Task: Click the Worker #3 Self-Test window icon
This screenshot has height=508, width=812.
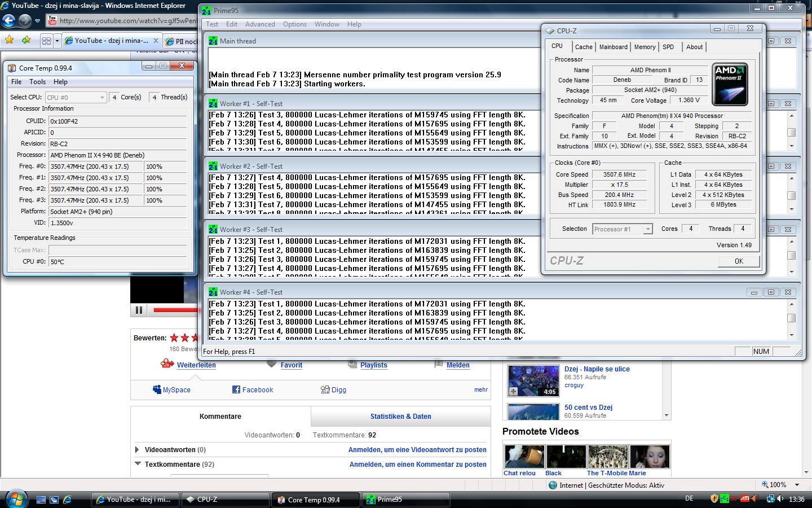Action: (213, 229)
